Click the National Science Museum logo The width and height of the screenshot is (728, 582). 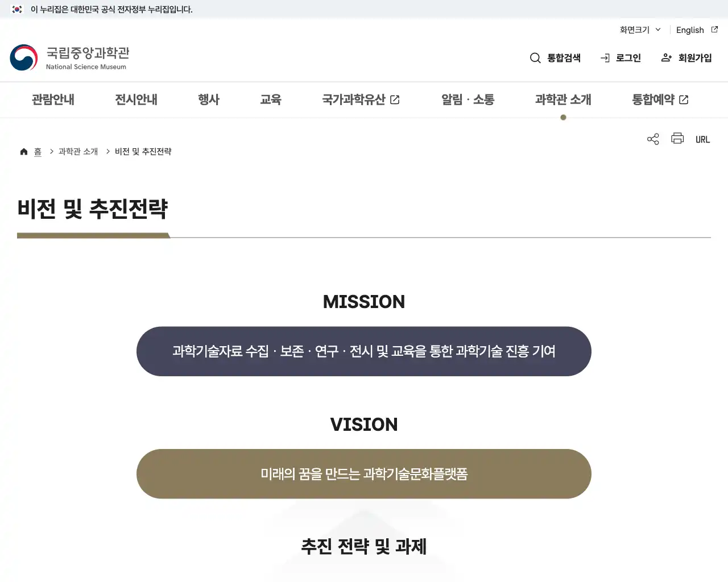[x=69, y=58]
